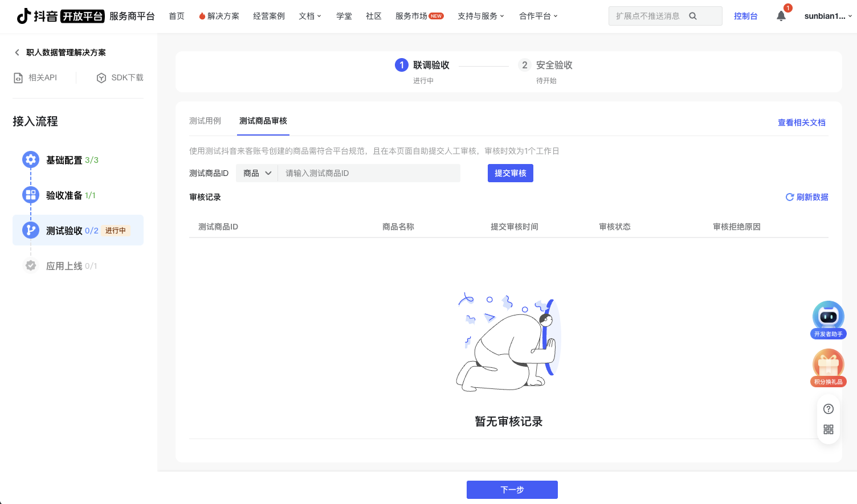Viewport: 857px width, 504px height.
Task: Open the sunbian1 account dropdown
Action: pos(827,16)
